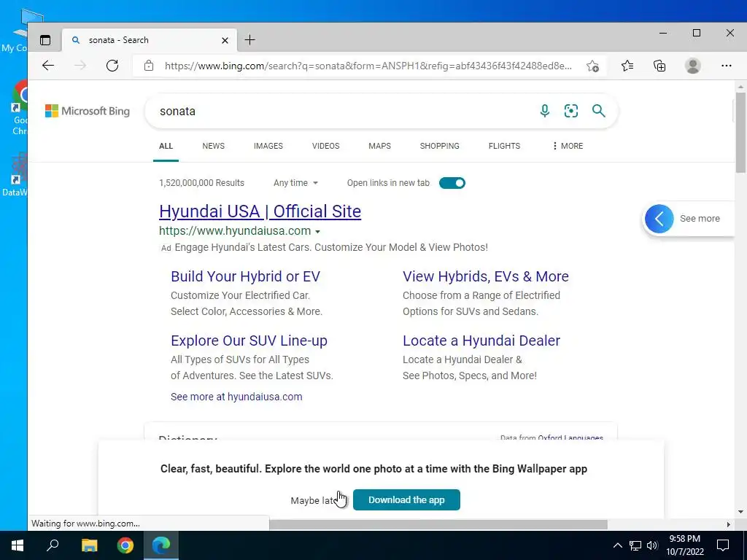Click the horizontal scrollbar right arrow
Screen dimensions: 747x560
point(728,524)
